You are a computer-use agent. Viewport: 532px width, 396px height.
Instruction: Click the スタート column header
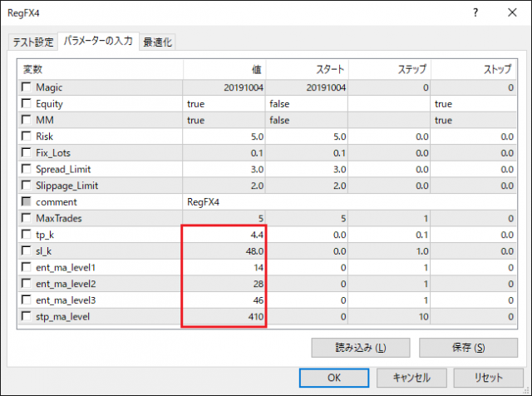(307, 70)
